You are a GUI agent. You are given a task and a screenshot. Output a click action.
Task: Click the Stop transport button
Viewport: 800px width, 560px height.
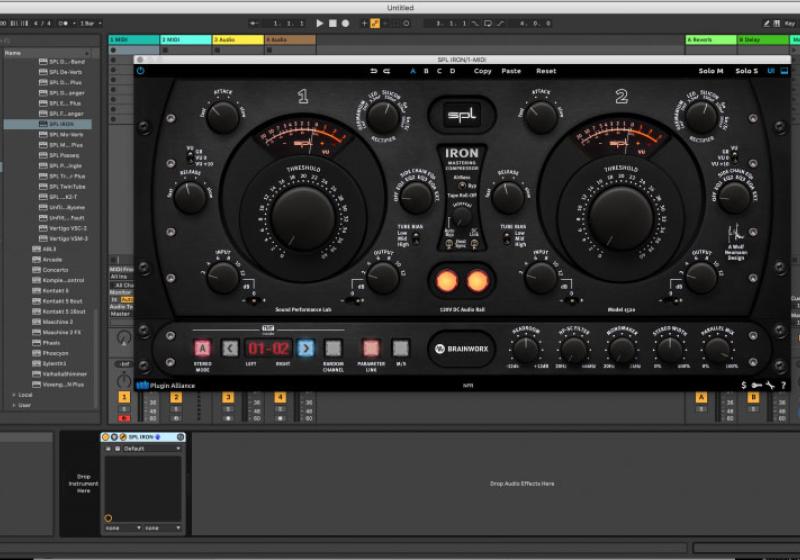[333, 23]
